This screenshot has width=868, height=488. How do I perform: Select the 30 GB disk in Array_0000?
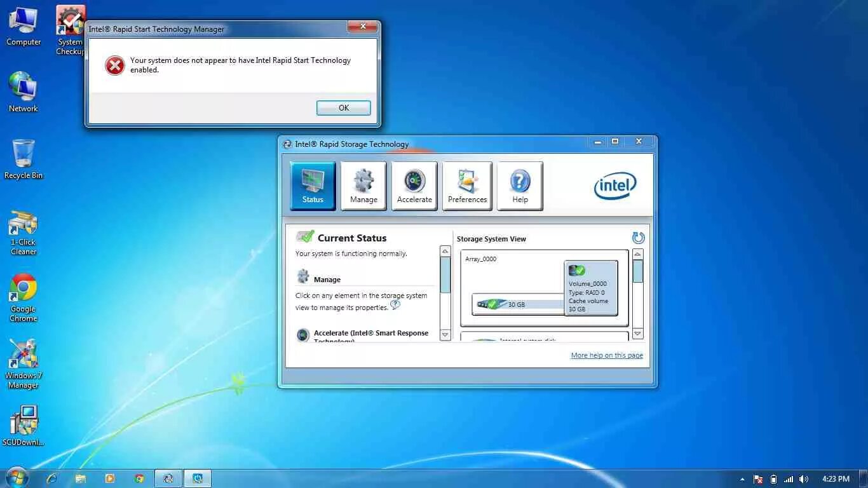coord(518,304)
